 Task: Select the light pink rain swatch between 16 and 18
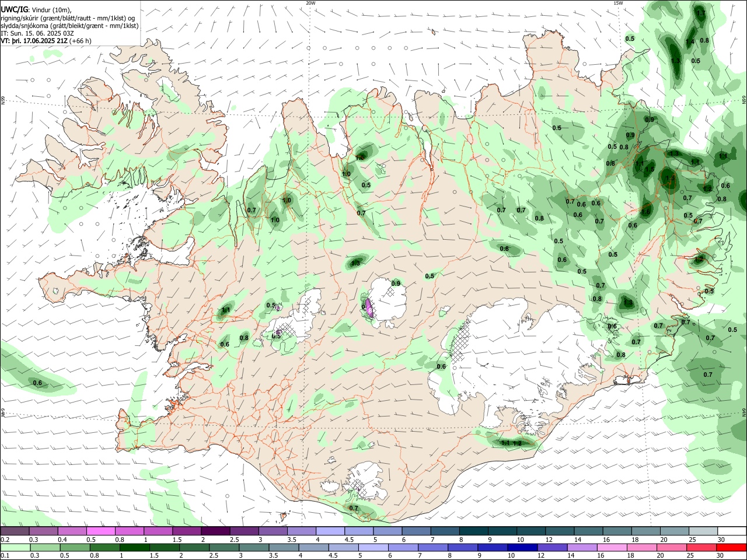point(613,547)
